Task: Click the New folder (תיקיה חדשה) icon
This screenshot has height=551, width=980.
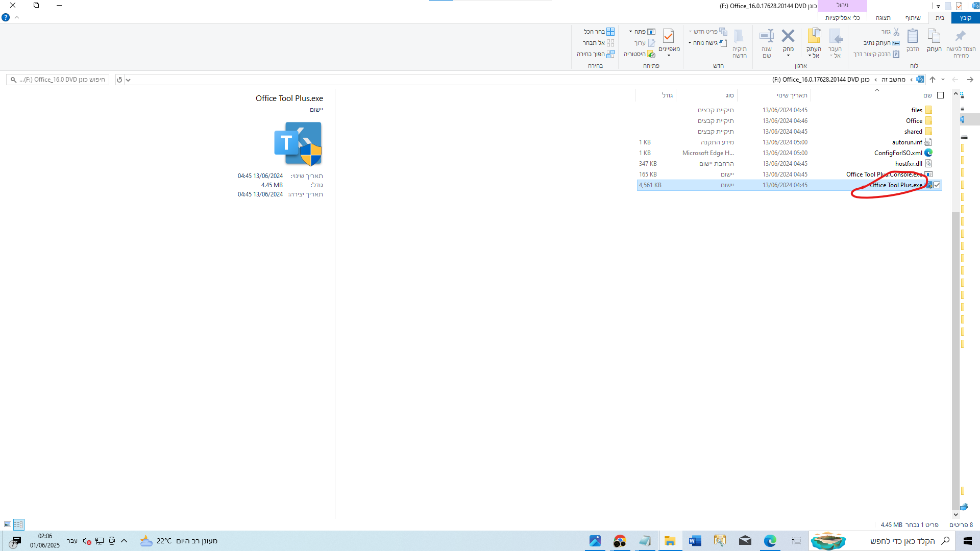Action: coord(739,36)
